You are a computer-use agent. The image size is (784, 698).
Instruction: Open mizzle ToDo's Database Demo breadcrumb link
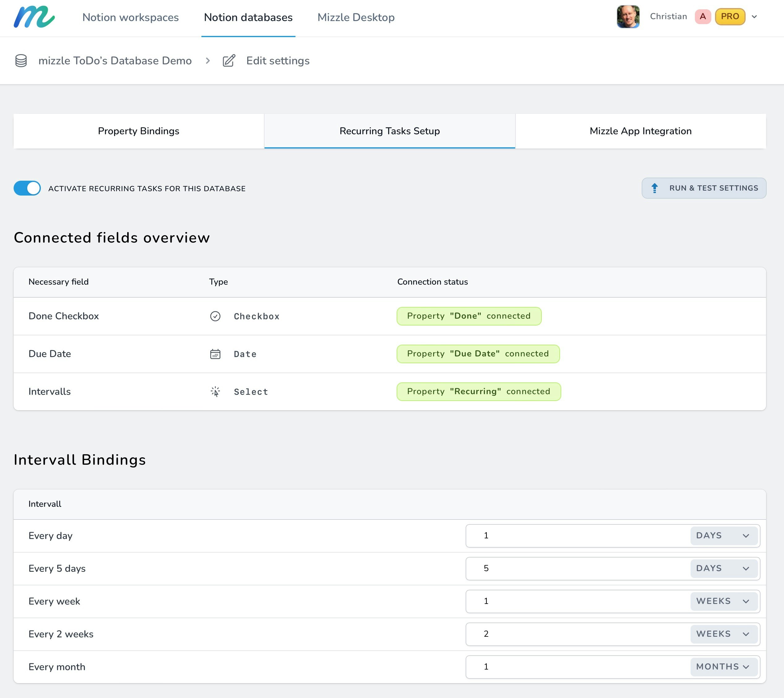(x=115, y=61)
